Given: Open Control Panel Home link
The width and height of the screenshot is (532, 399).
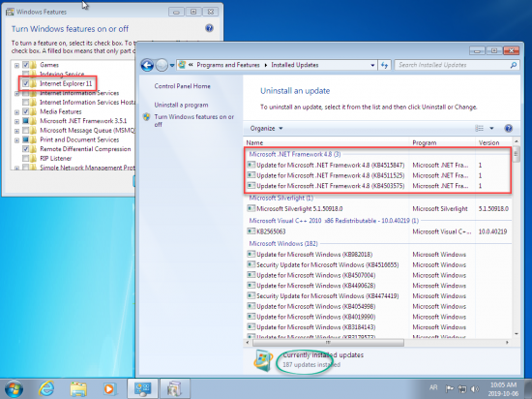Looking at the screenshot, I should 182,86.
